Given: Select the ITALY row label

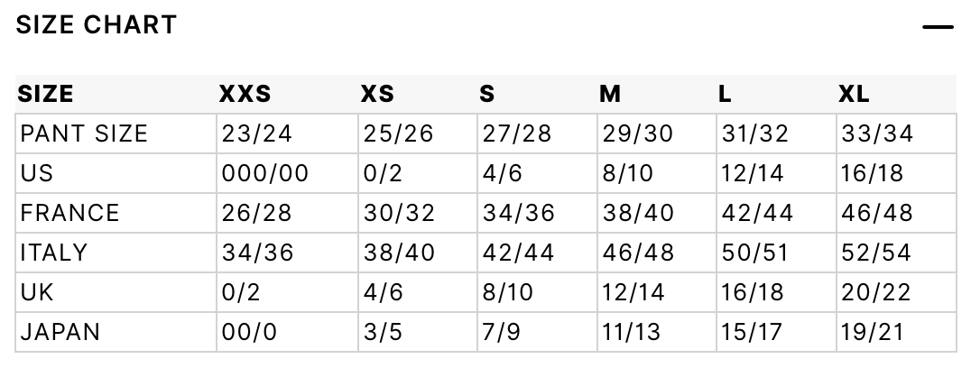Looking at the screenshot, I should 54,253.
